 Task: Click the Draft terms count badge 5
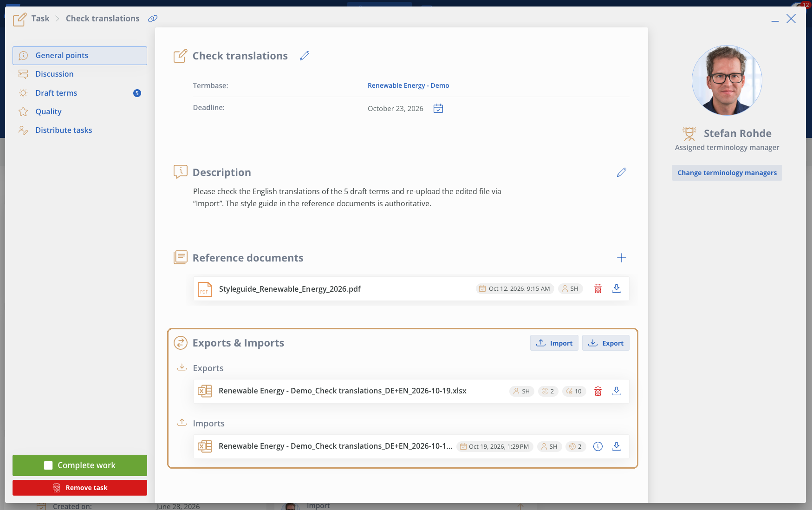click(137, 93)
